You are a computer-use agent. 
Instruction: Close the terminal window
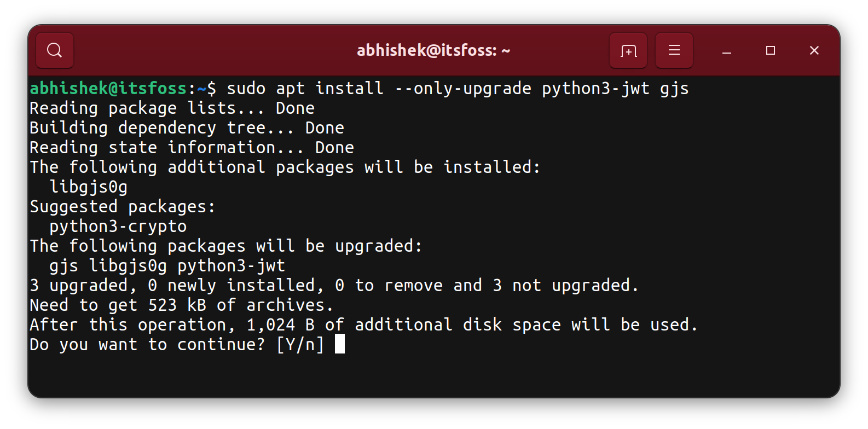point(814,50)
